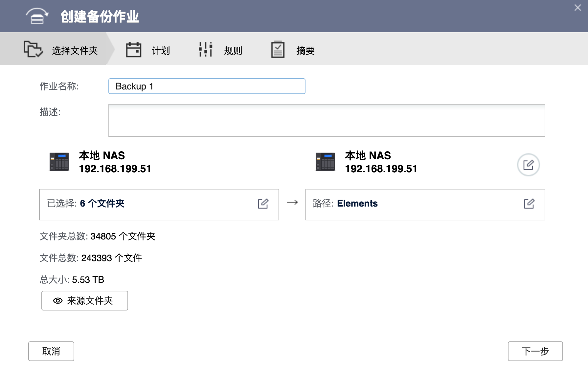Image resolution: width=588 pixels, height=371 pixels.
Task: Click the clipboard icon for 摘要 step
Action: click(278, 50)
